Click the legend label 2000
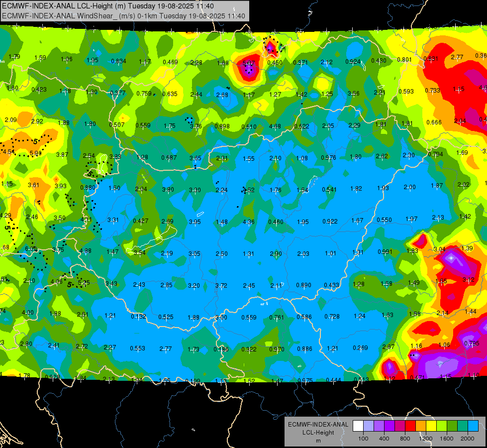 point(468,439)
